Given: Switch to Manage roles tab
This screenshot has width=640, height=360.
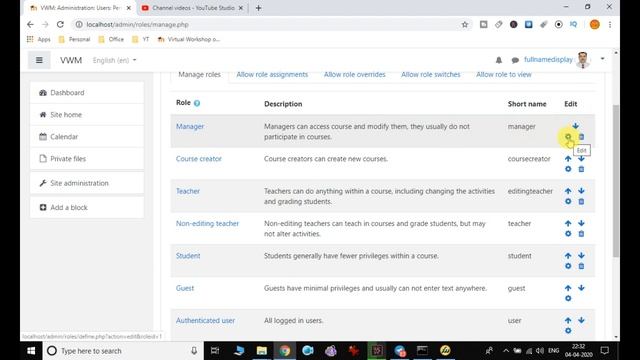Looking at the screenshot, I should pos(199,74).
